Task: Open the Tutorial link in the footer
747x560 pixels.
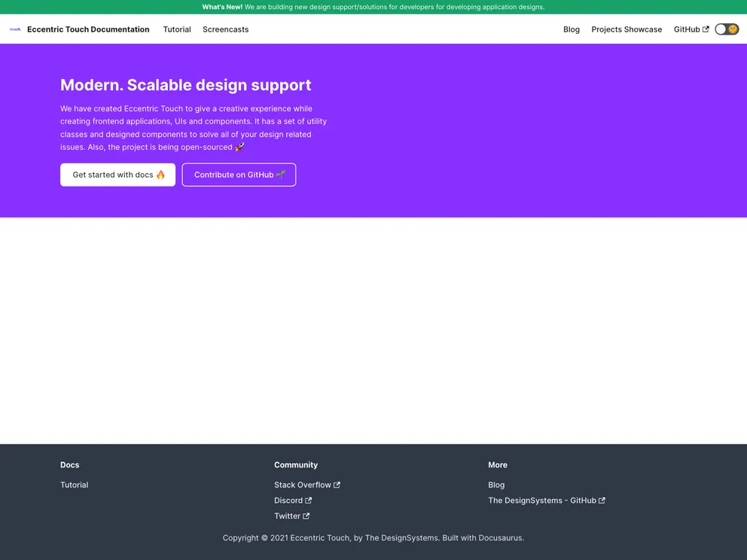Action: (74, 485)
